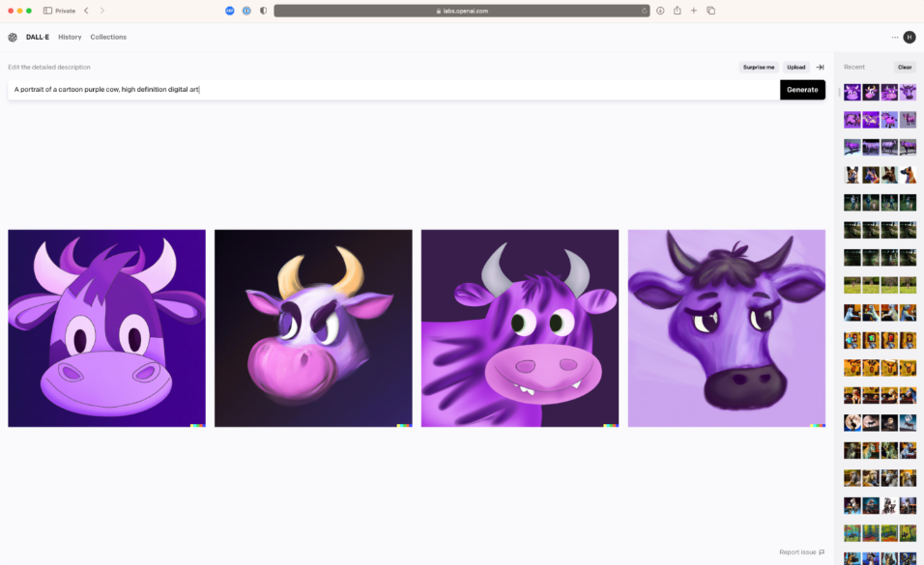The height and width of the screenshot is (565, 924).
Task: Reload the page with refresh icon
Action: (x=644, y=11)
